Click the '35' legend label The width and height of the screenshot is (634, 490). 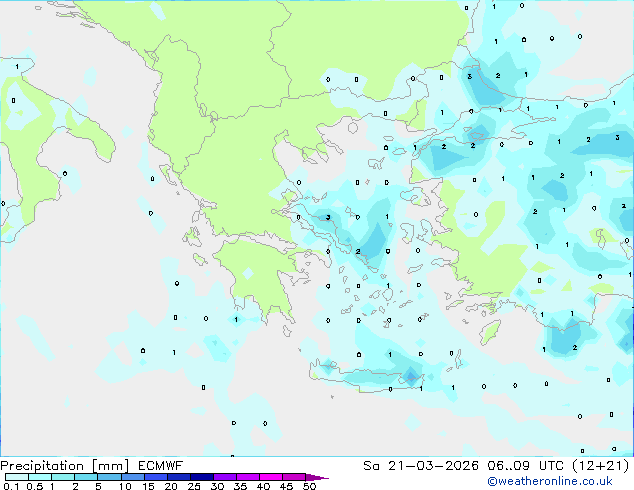pyautogui.click(x=240, y=486)
